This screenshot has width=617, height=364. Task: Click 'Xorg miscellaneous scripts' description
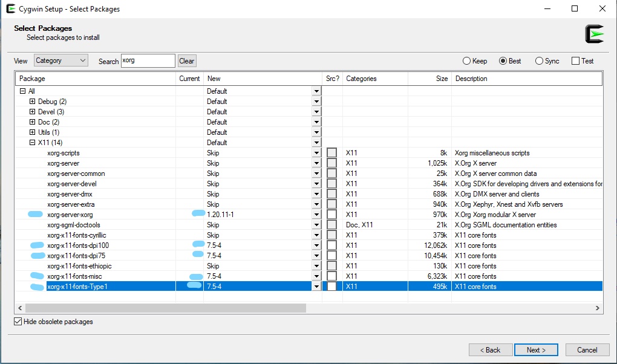click(x=492, y=153)
